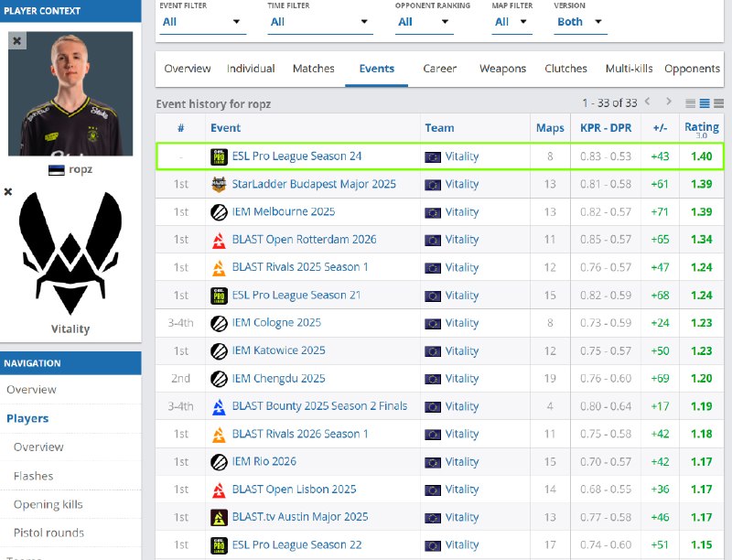The height and width of the screenshot is (560, 732).
Task: Click the IEM Rio 2026 event logo
Action: [219, 462]
